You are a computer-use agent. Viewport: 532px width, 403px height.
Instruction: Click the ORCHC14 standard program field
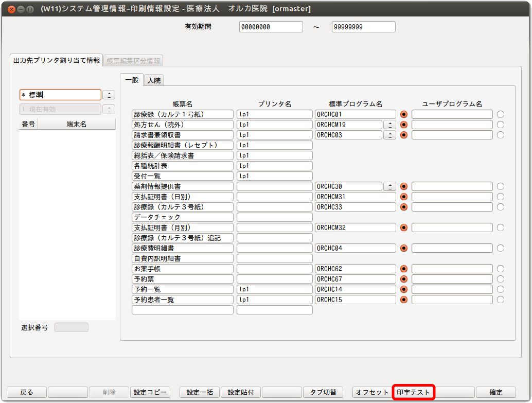[x=355, y=289]
